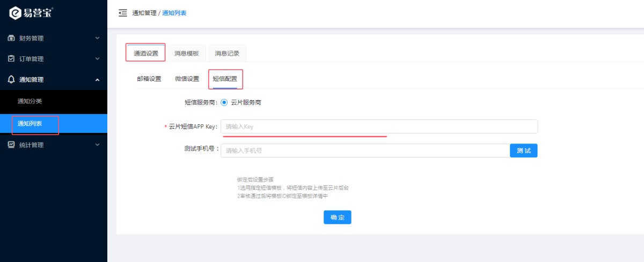Screen dimensions: 644x262
Task: Click the sidebar collapse menu icon
Action: (123, 13)
